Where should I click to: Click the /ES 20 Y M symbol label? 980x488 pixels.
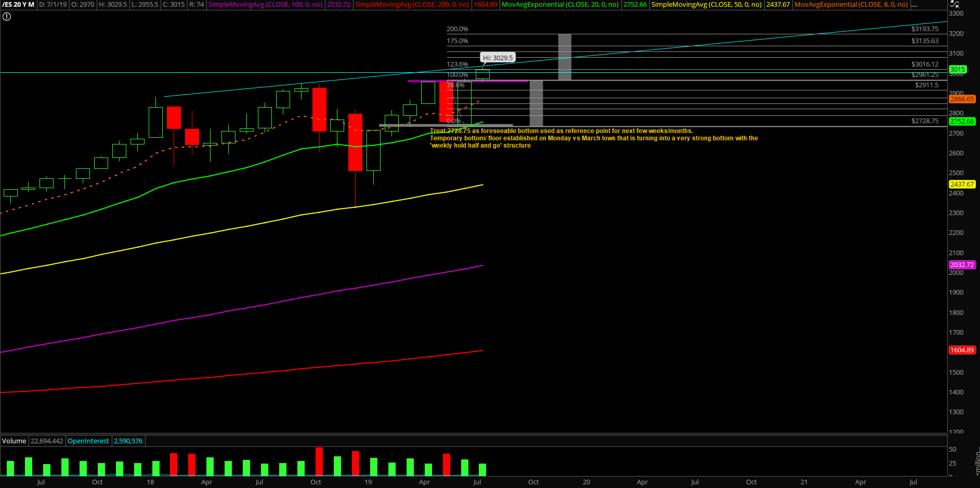click(x=18, y=5)
